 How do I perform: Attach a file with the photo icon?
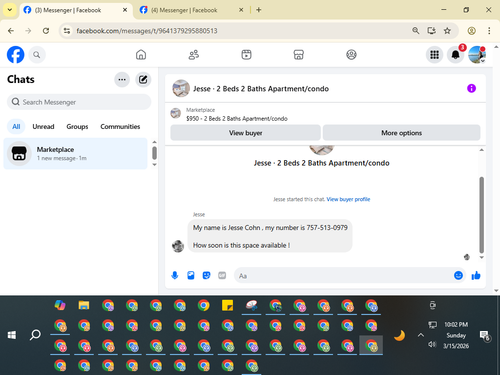191,275
